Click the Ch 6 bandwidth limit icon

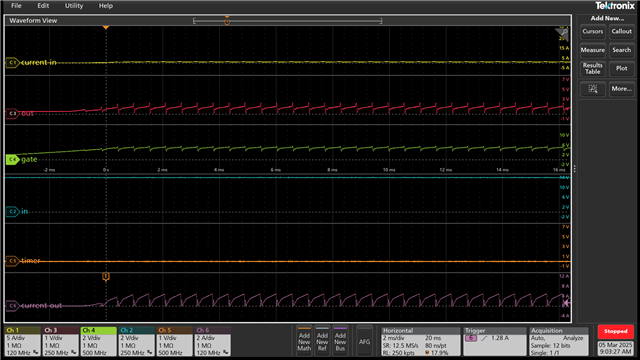(x=226, y=352)
